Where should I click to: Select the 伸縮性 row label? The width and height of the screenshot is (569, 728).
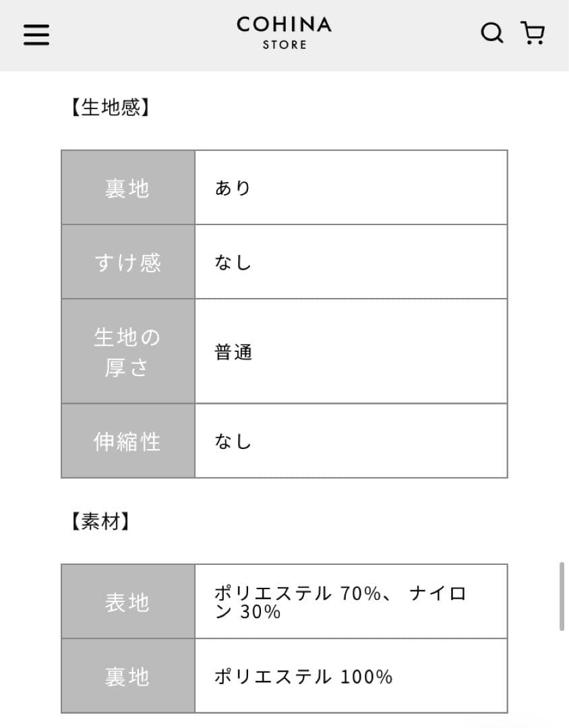point(127,442)
